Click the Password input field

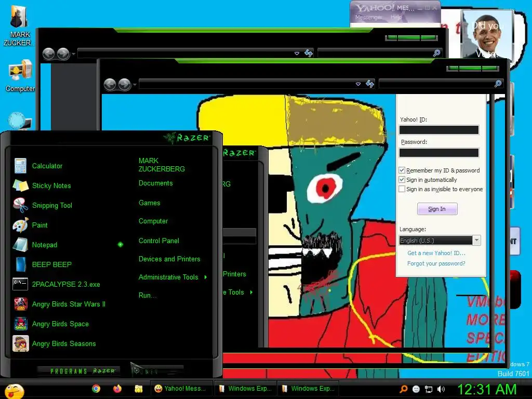coord(438,153)
